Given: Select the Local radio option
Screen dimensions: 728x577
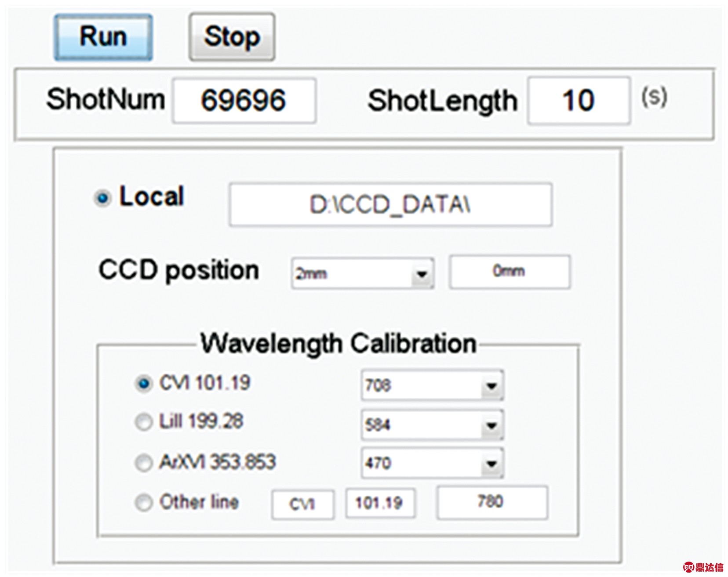Looking at the screenshot, I should click(102, 198).
